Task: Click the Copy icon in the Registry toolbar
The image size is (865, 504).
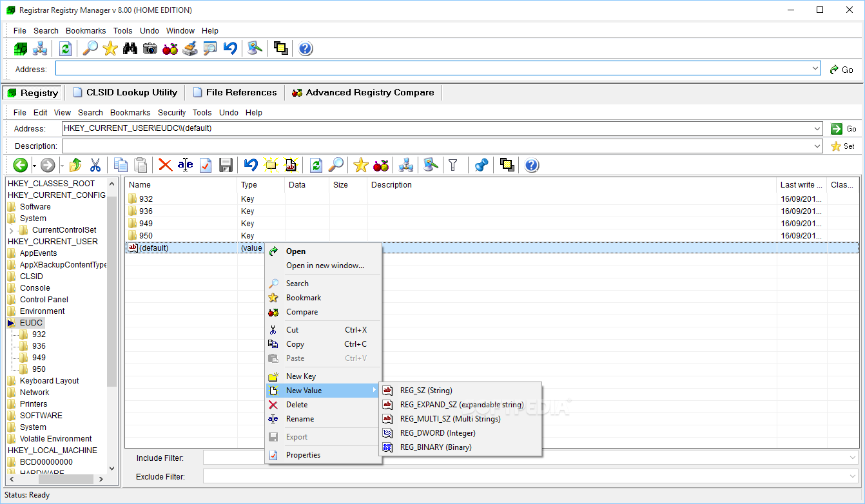Action: click(x=121, y=165)
